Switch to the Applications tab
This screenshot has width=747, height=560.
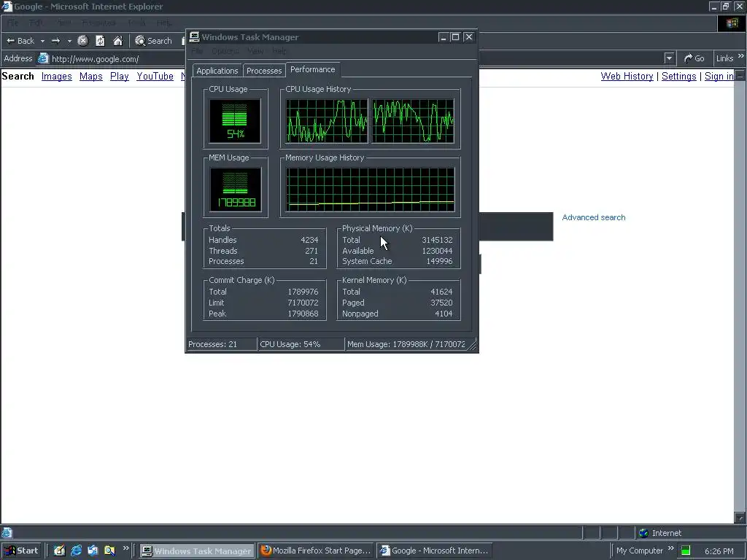(217, 71)
